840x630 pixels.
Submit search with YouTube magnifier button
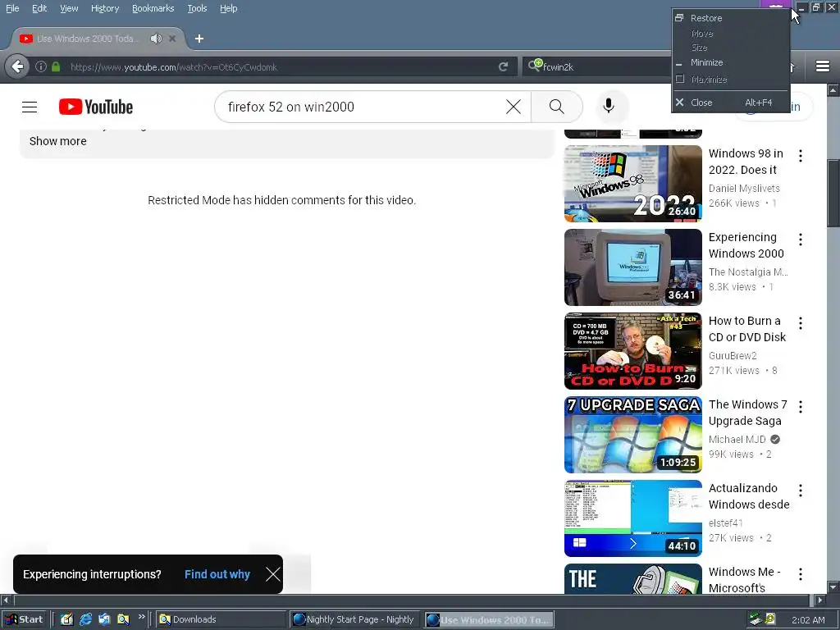557,107
